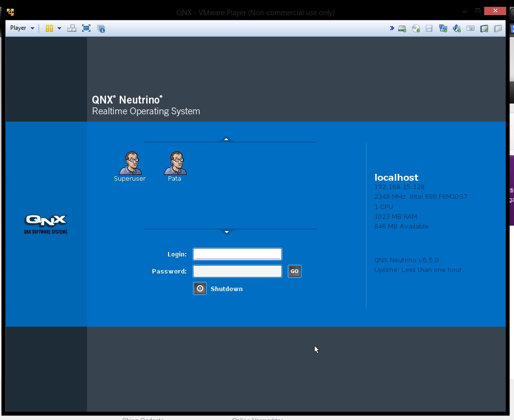Open the Player menu
The height and width of the screenshot is (420, 514).
tap(22, 28)
